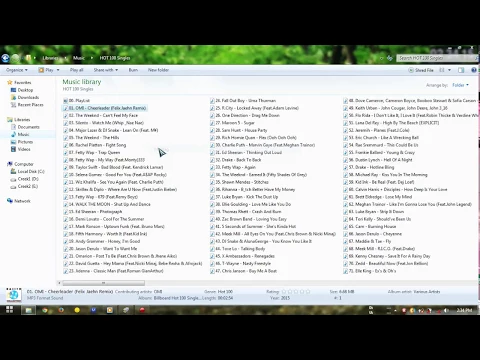Select "14. WALK THE MOON - Shut Up And Dance"
The height and width of the screenshot is (360, 480).
click(107, 204)
